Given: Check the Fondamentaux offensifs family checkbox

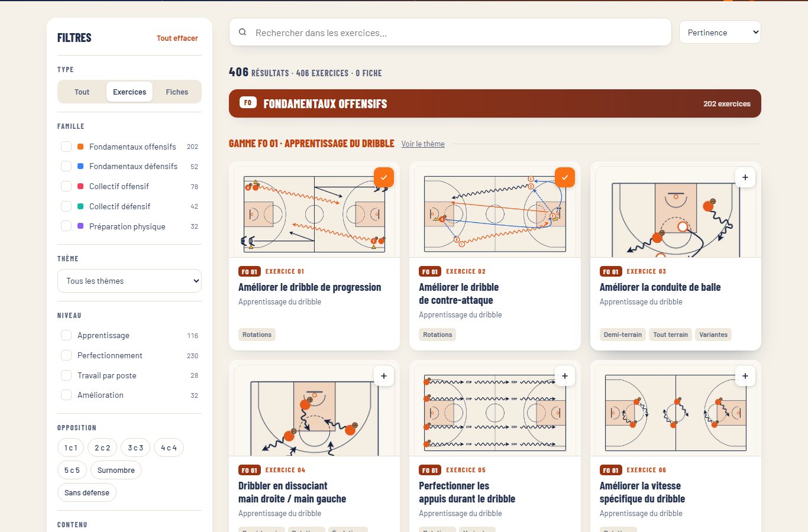Looking at the screenshot, I should click(66, 147).
